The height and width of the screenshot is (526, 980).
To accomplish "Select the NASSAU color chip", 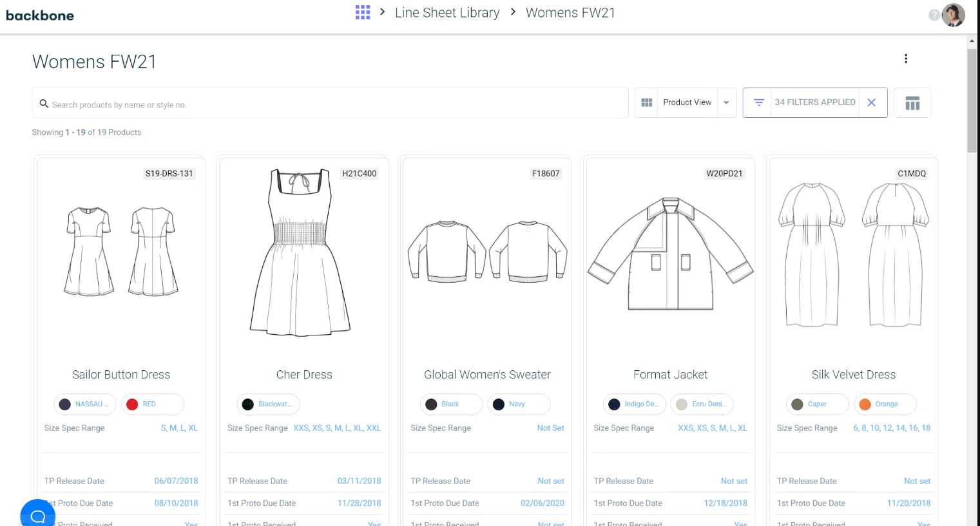I will click(85, 404).
